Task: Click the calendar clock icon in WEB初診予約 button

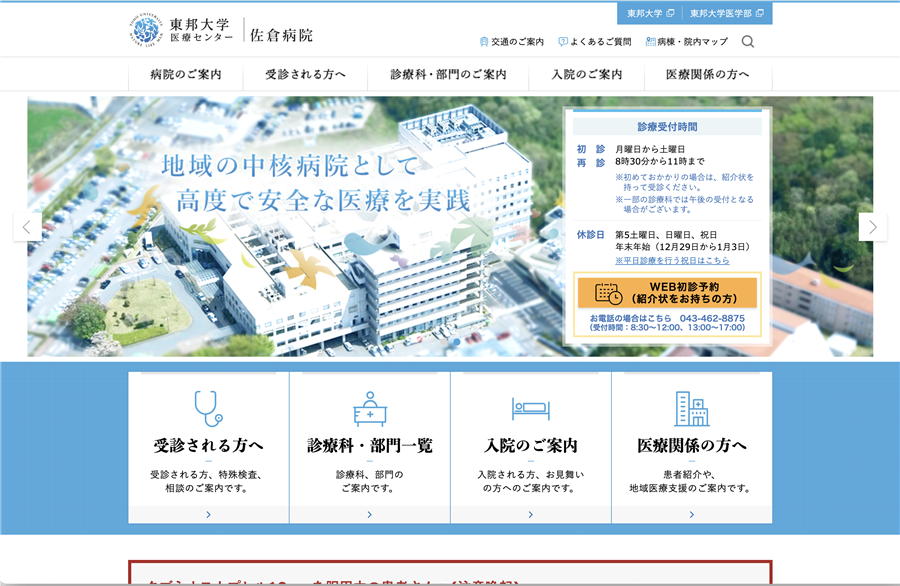Action: coord(608,293)
